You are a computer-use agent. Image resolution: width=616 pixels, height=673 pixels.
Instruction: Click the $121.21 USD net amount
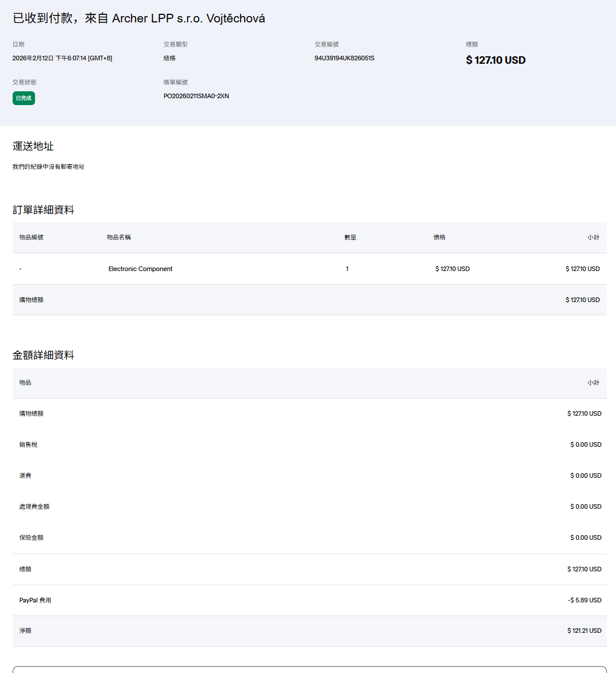tap(584, 631)
